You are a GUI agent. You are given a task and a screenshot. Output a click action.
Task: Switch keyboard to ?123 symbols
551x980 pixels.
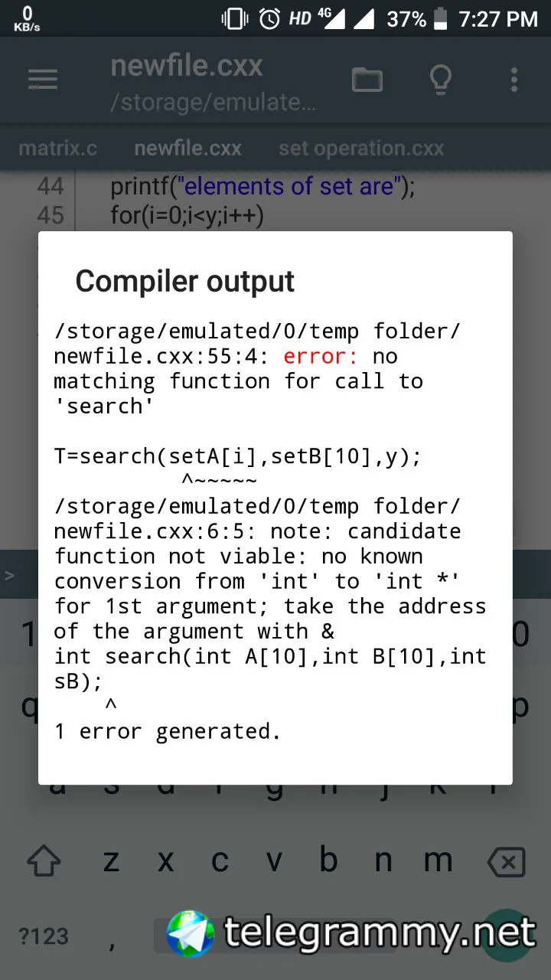(x=44, y=936)
